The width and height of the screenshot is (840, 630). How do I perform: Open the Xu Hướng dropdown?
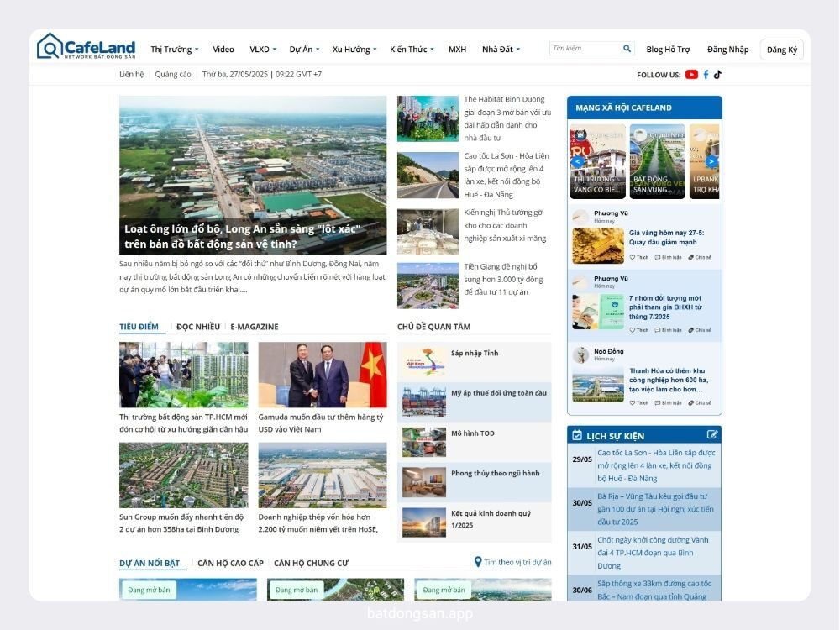[x=353, y=49]
